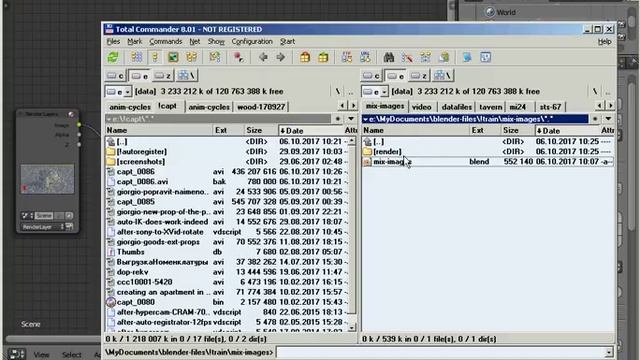Click left panel vertical scrollbar down arrow
This screenshot has width=640, height=360.
tap(351, 327)
